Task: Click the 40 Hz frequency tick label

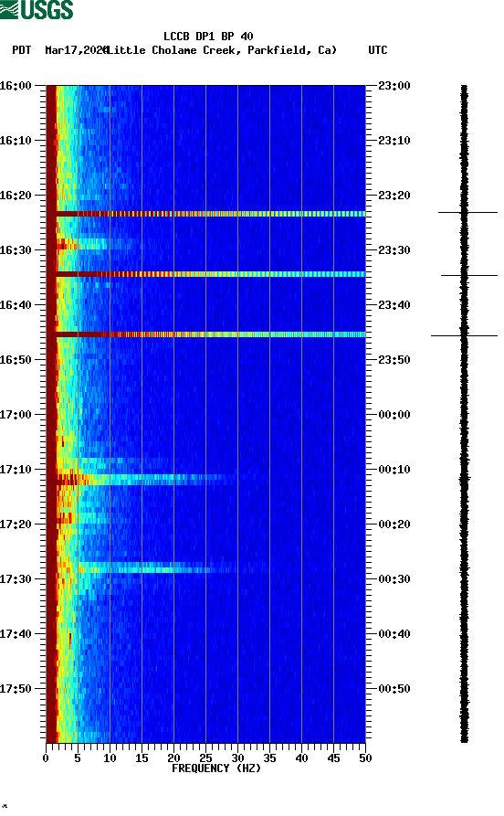Action: (301, 758)
